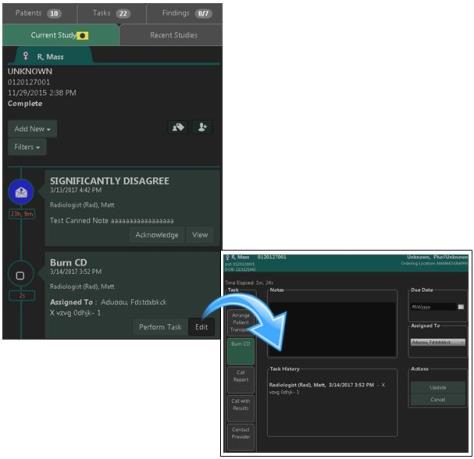
Task: Click the Burn CD task circle icon
Action: [20, 276]
